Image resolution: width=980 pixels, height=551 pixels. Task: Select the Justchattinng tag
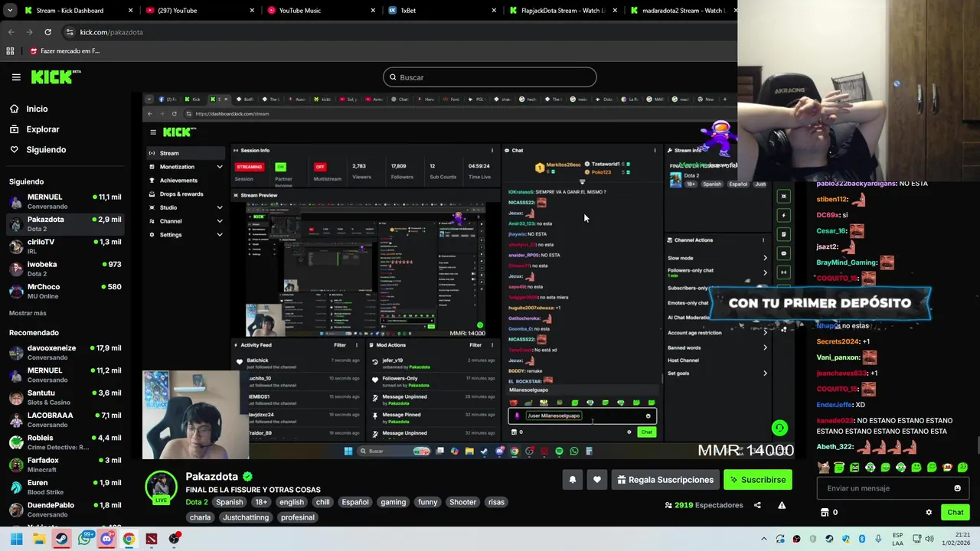246,517
